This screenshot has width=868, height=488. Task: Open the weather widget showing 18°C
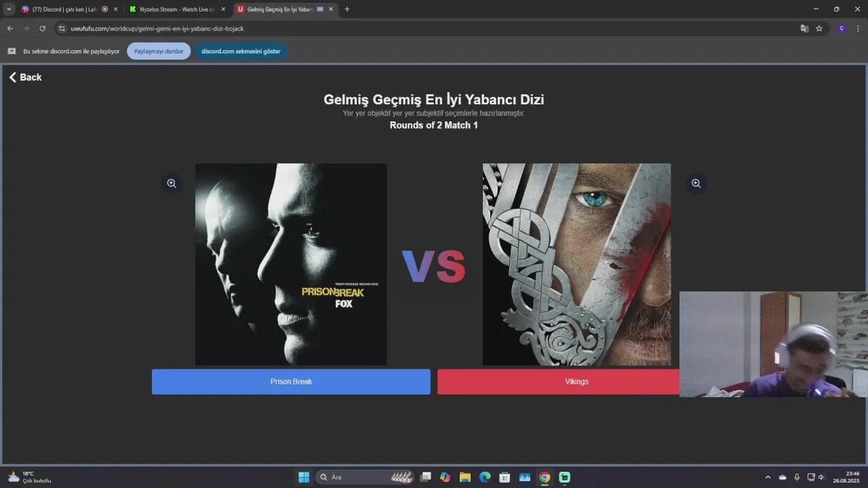[x=29, y=477]
